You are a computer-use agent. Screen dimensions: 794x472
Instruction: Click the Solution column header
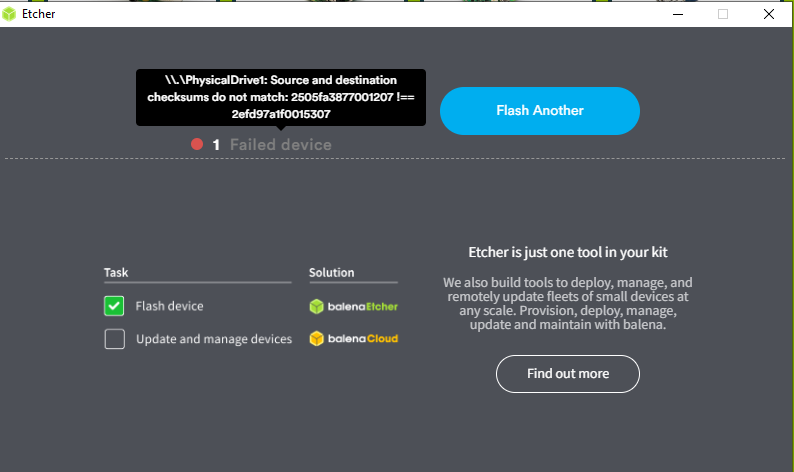point(332,272)
